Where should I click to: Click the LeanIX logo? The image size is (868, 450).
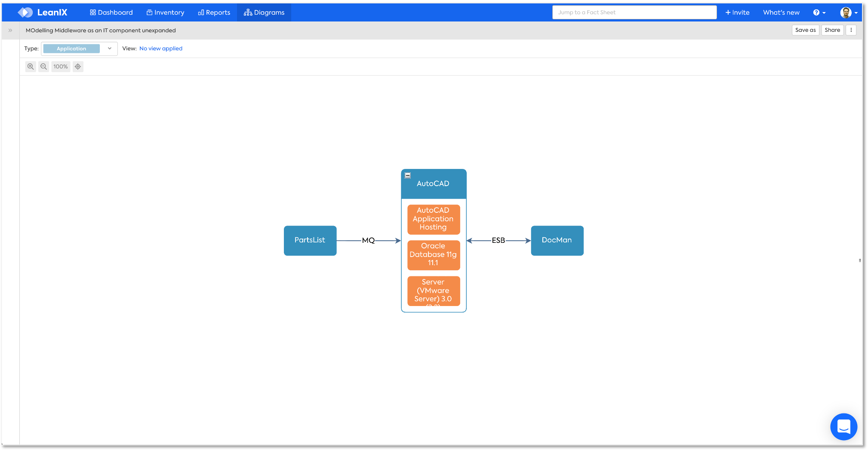pos(43,12)
